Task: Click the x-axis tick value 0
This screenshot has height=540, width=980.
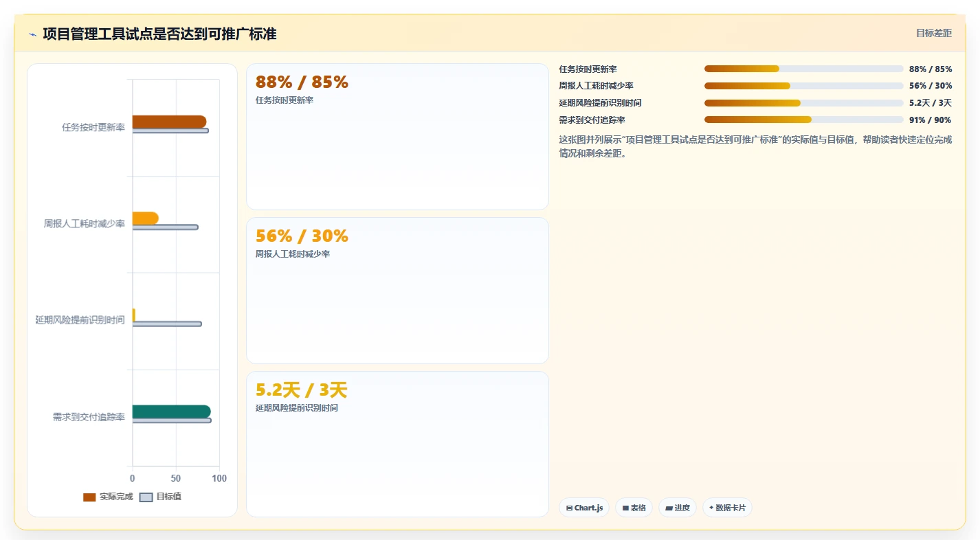Action: coord(132,478)
